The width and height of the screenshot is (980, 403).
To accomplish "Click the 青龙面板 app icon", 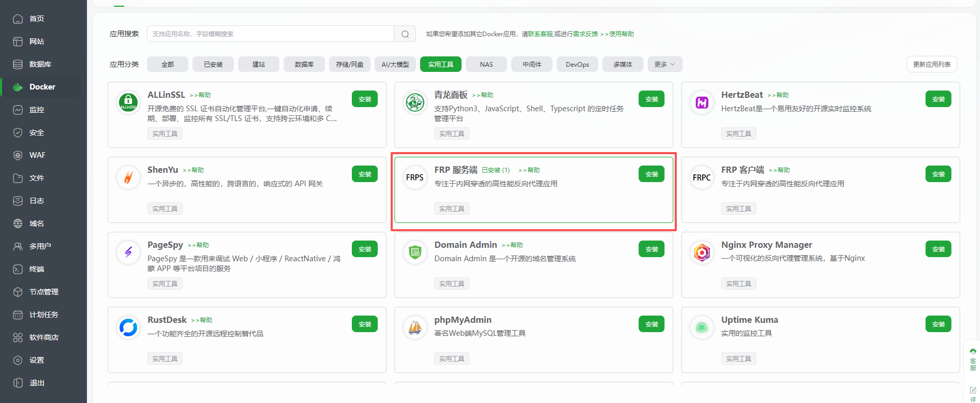I will [414, 102].
